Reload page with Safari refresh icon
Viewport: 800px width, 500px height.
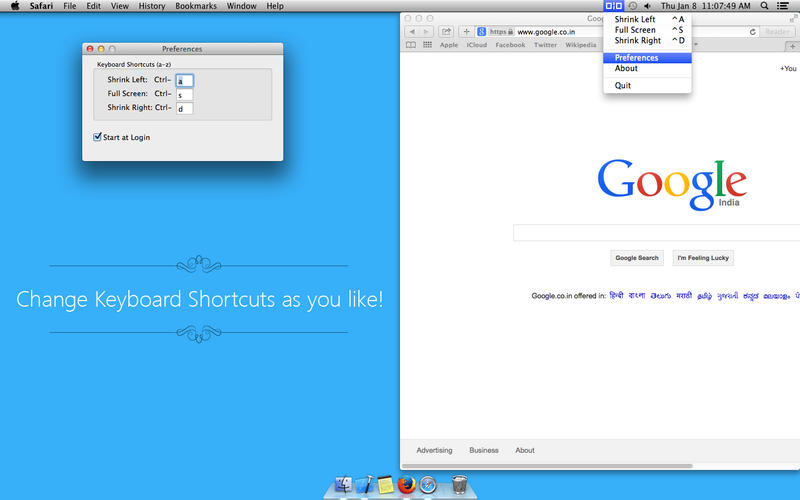[x=752, y=32]
